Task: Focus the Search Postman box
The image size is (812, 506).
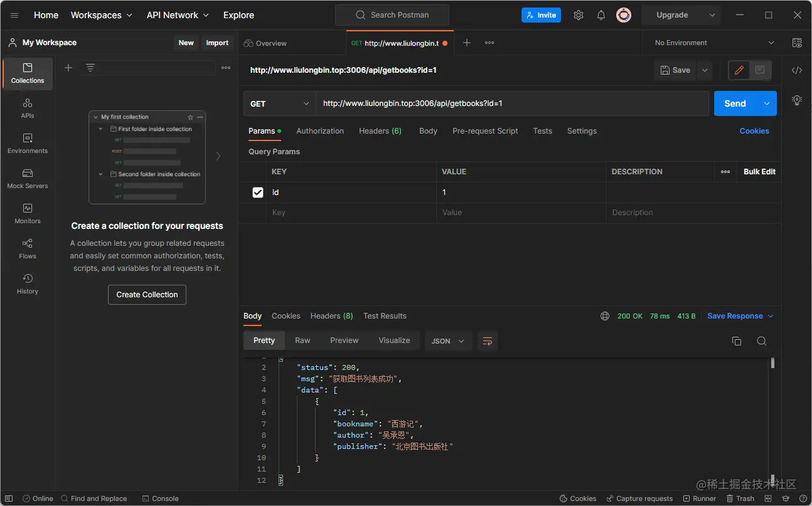Action: point(392,15)
